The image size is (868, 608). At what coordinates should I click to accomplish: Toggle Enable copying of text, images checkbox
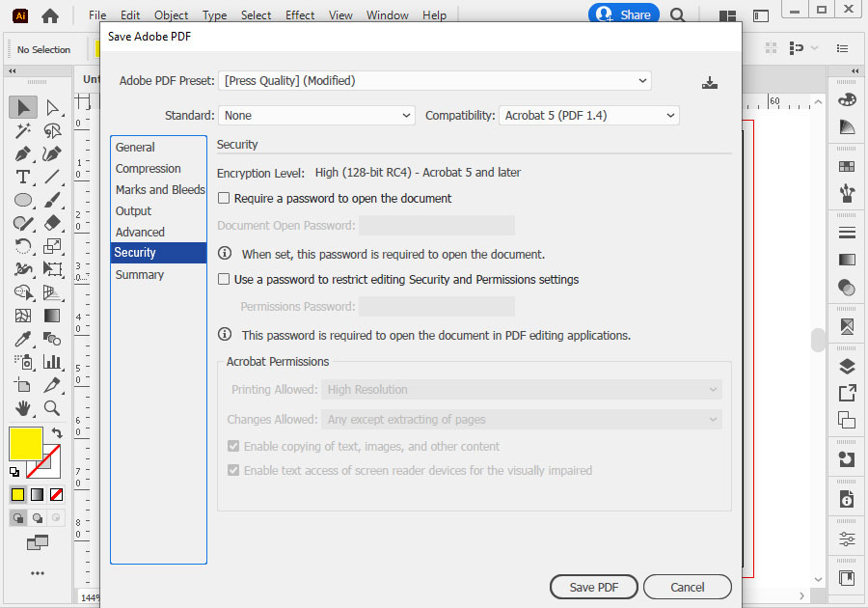[x=233, y=446]
